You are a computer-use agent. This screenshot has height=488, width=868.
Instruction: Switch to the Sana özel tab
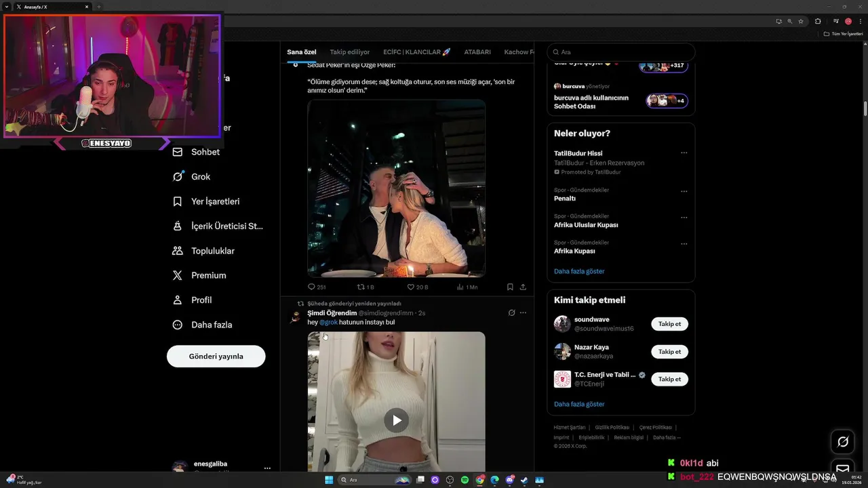pos(301,52)
